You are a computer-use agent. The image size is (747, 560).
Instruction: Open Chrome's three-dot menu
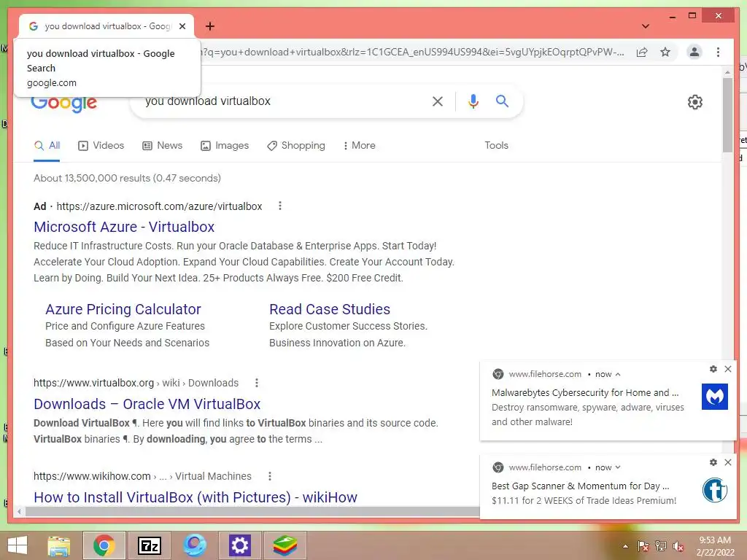click(x=718, y=52)
